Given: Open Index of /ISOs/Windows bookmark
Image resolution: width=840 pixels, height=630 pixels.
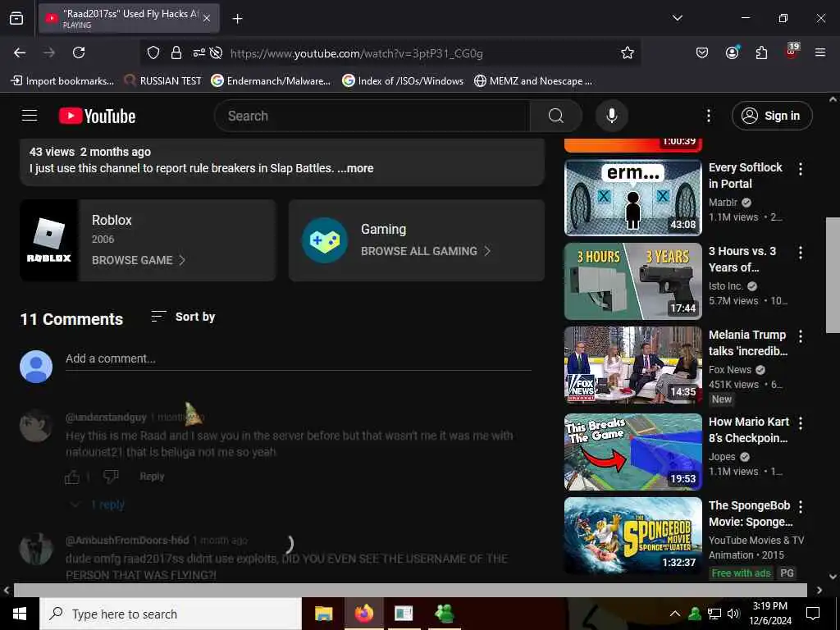Looking at the screenshot, I should [x=403, y=81].
